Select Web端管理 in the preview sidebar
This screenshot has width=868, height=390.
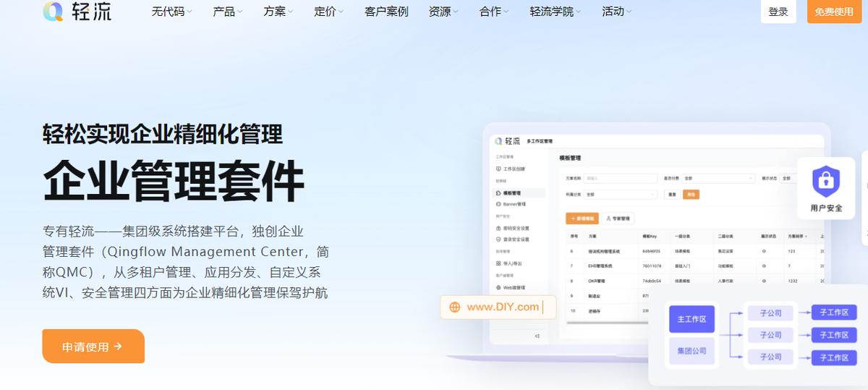[511, 287]
